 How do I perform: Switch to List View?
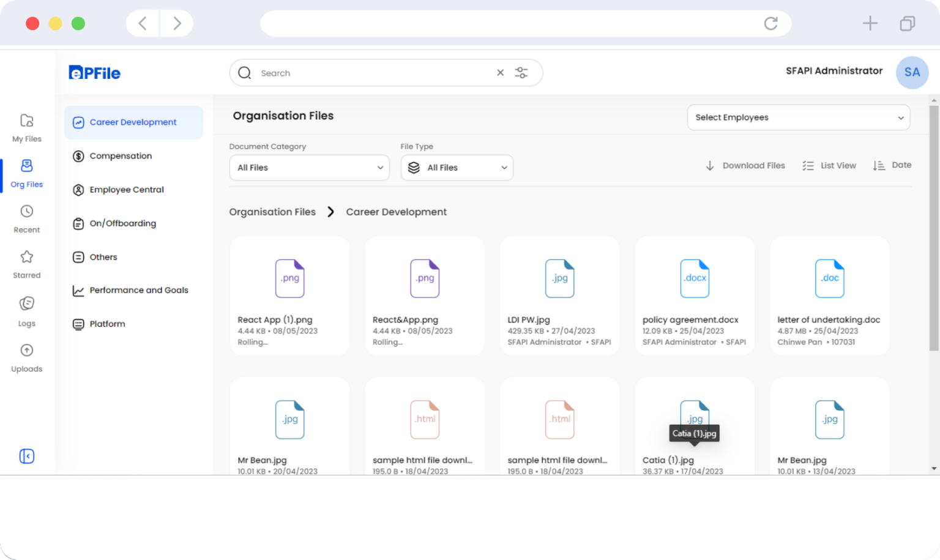click(x=830, y=165)
